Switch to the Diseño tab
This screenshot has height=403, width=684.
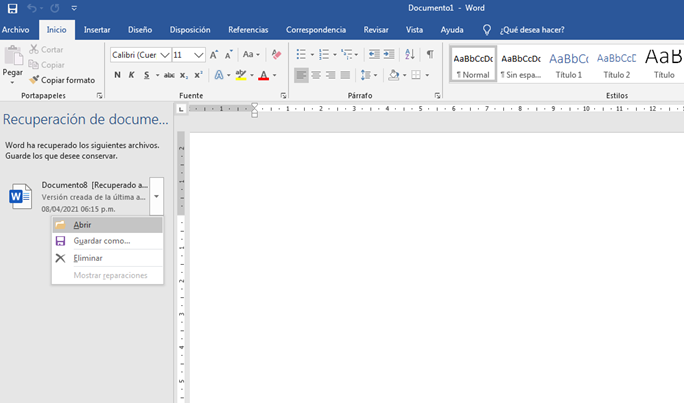pos(140,30)
